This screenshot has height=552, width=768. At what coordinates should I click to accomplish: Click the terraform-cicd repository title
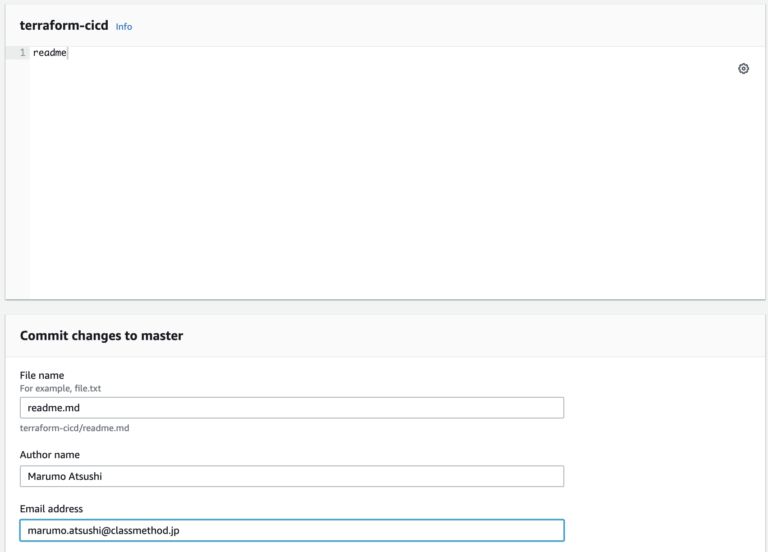[x=63, y=26]
